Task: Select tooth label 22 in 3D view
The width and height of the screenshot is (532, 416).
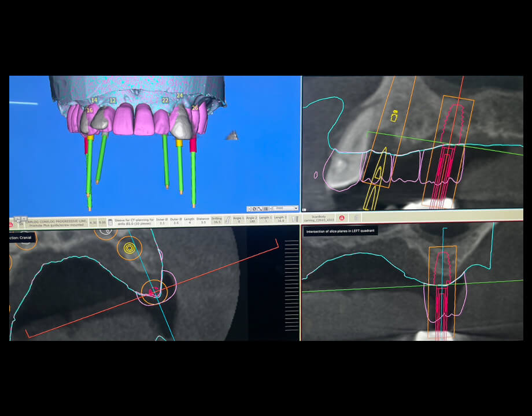Action: point(165,101)
